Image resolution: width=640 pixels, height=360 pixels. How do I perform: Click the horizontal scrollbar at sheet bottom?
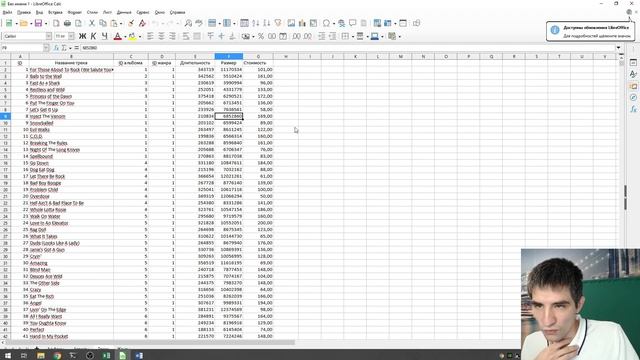(151, 342)
